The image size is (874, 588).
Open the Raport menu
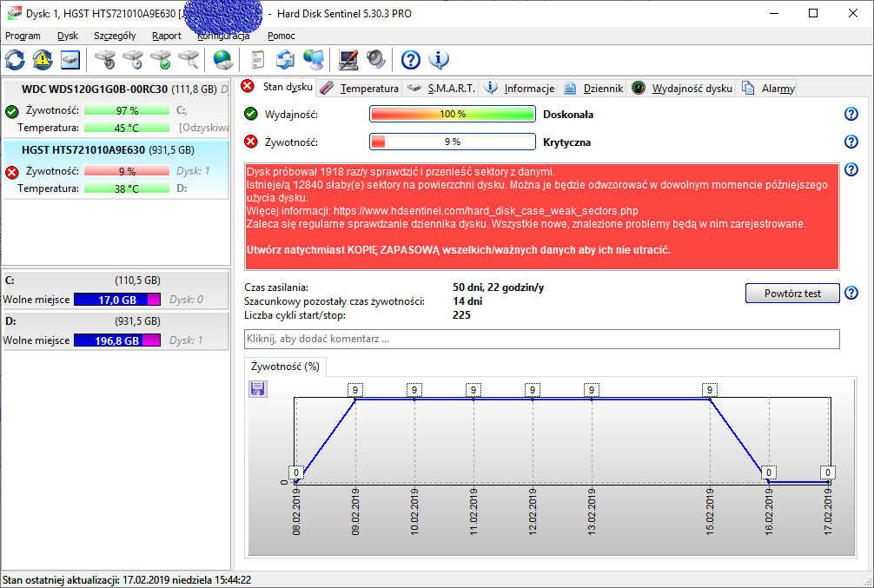click(167, 36)
